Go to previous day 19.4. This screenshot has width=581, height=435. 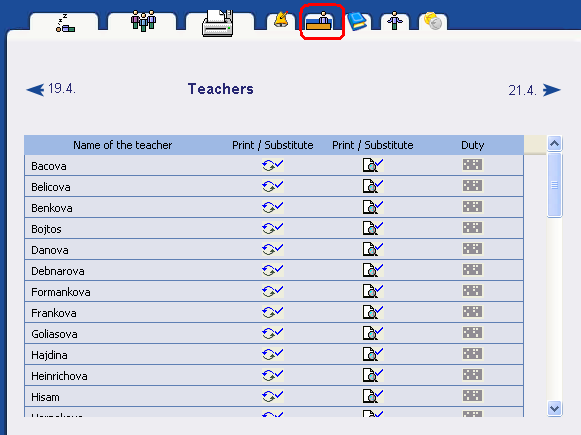pyautogui.click(x=51, y=89)
